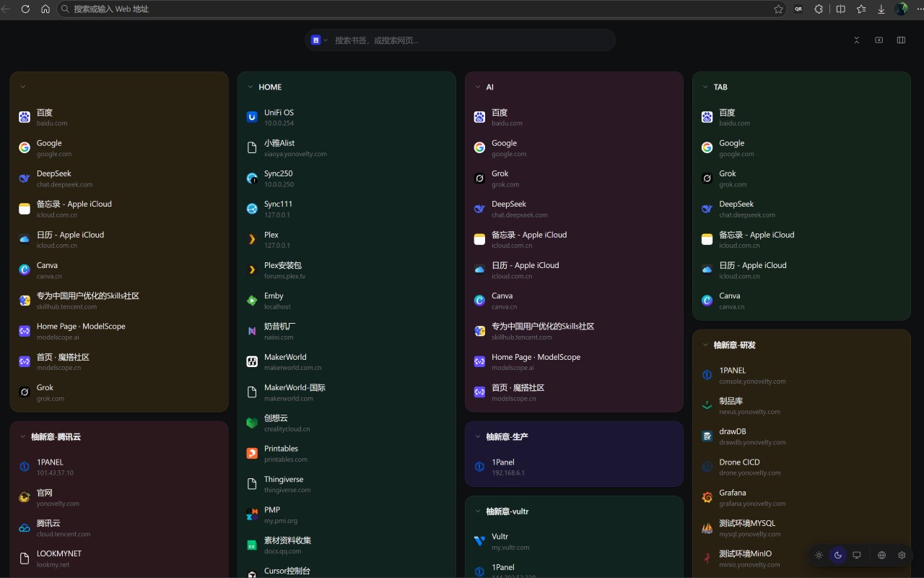Click the Grafana bookmark icon
This screenshot has width=924, height=578.
(707, 498)
